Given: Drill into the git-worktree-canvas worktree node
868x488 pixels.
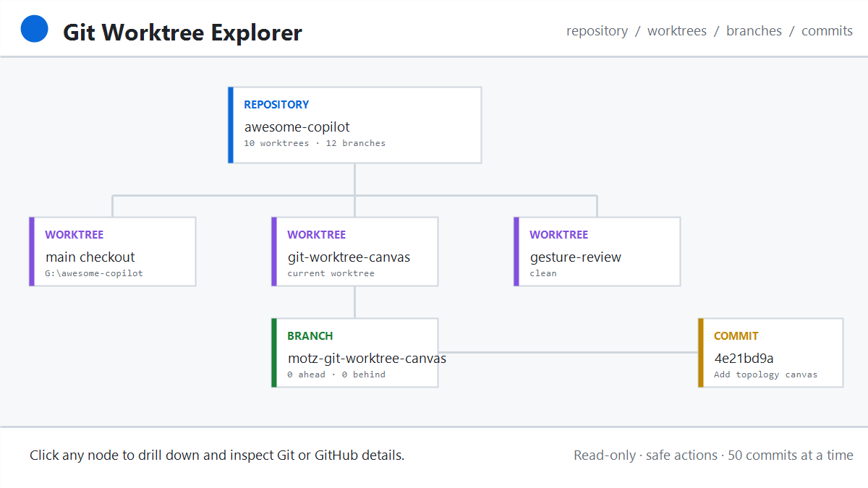Looking at the screenshot, I should click(x=354, y=252).
